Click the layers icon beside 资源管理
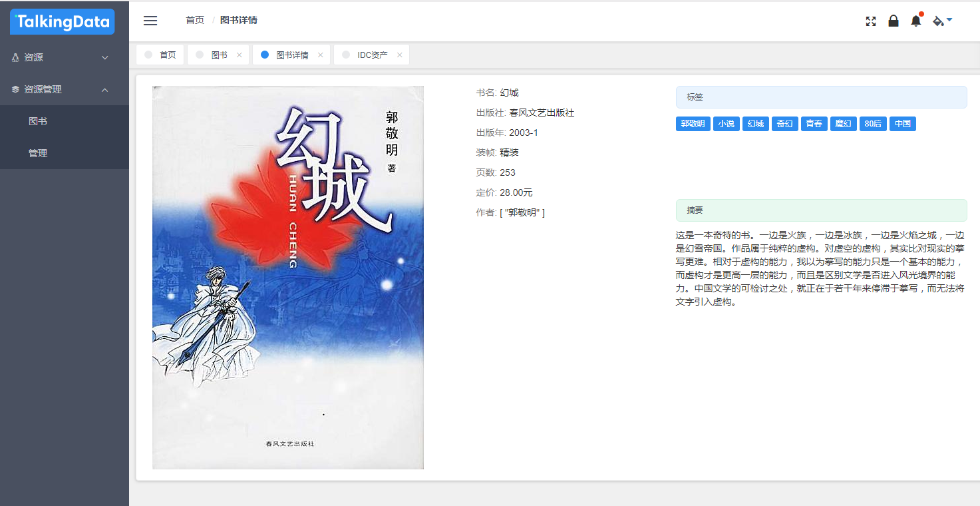The image size is (980, 506). click(15, 89)
